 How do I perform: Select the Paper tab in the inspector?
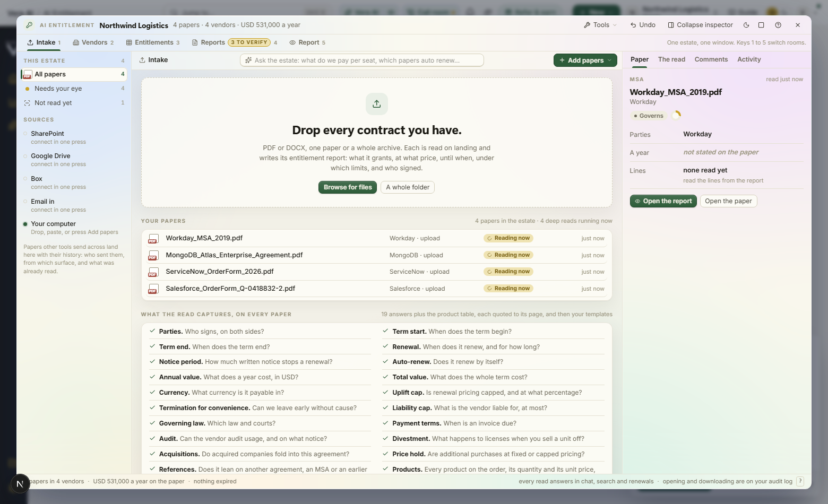tap(640, 59)
